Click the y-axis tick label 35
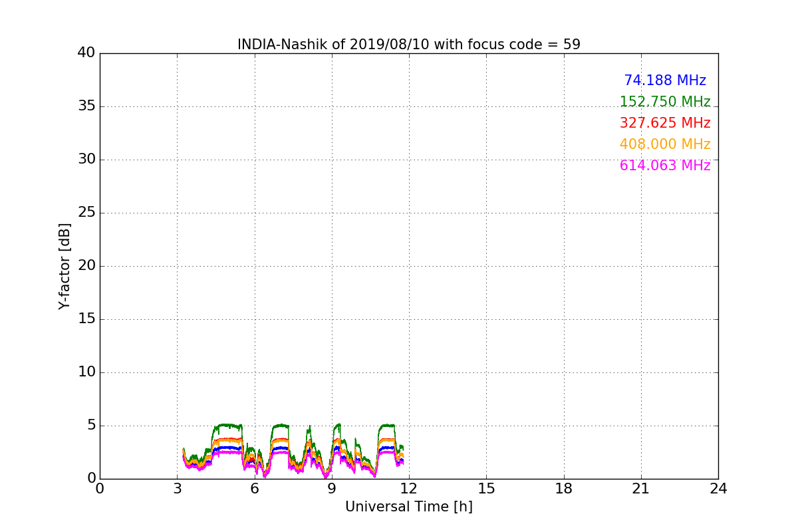The height and width of the screenshot is (532, 798). click(86, 106)
